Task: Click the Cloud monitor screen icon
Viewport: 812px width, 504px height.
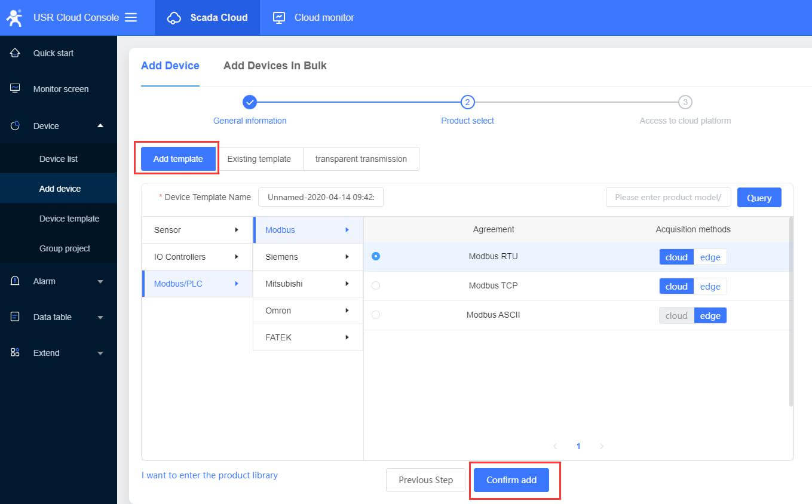Action: (279, 17)
